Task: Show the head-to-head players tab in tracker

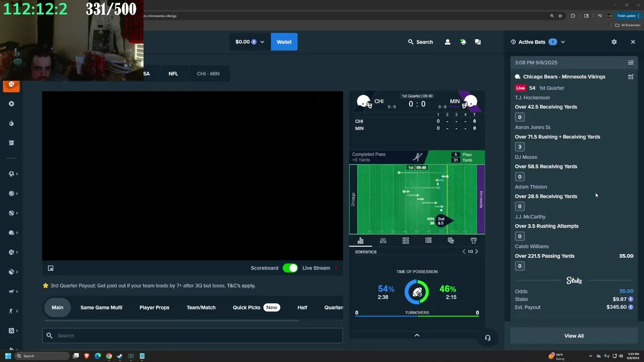Action: click(x=383, y=241)
